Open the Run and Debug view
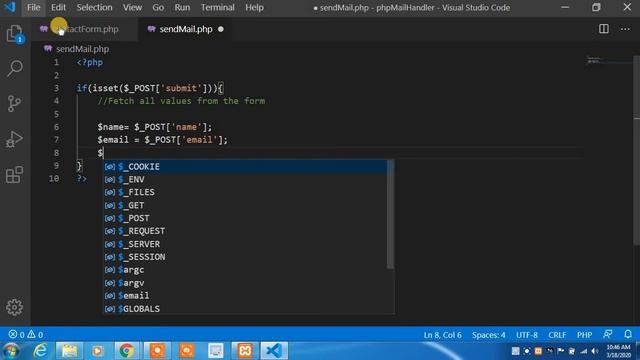Viewport: 640px width, 360px height. pyautogui.click(x=15, y=139)
